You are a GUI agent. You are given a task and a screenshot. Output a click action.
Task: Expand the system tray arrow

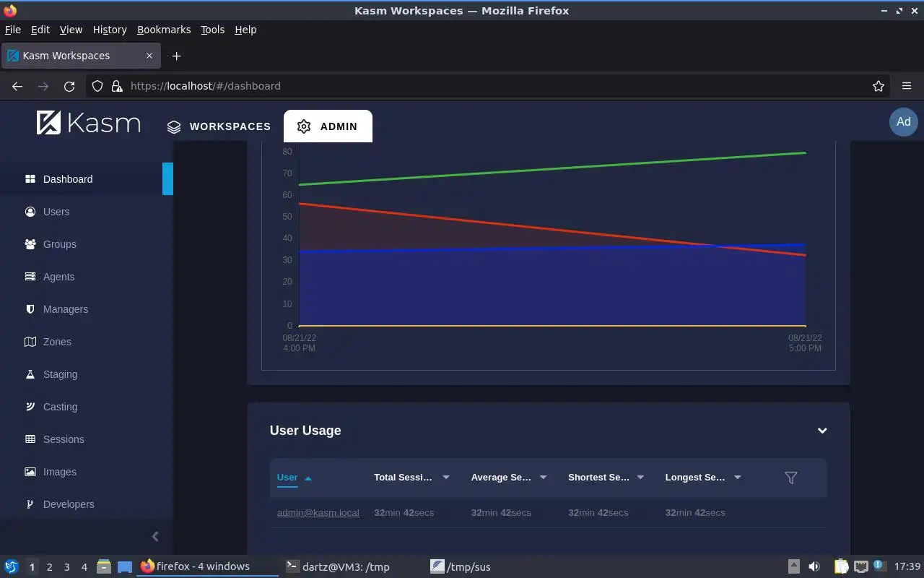(793, 567)
